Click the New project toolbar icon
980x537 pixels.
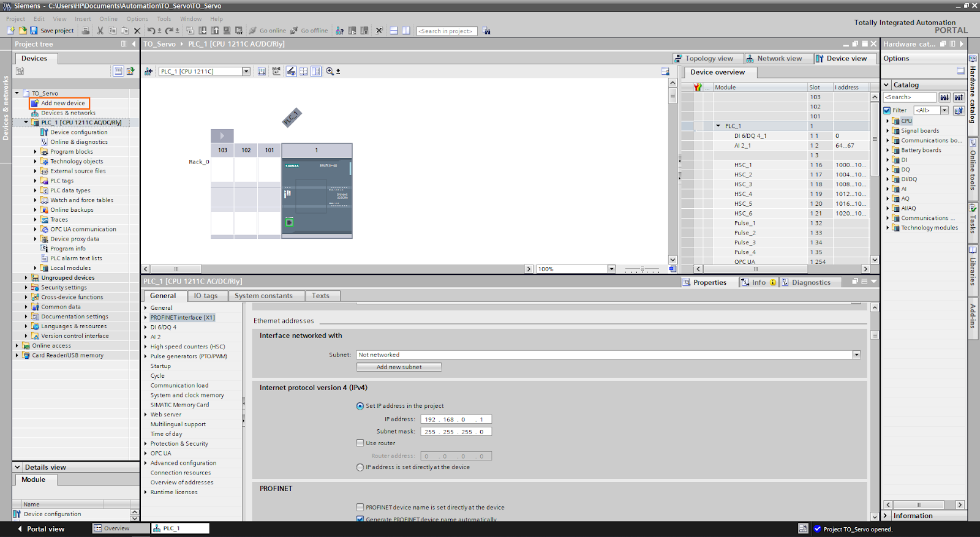click(11, 30)
